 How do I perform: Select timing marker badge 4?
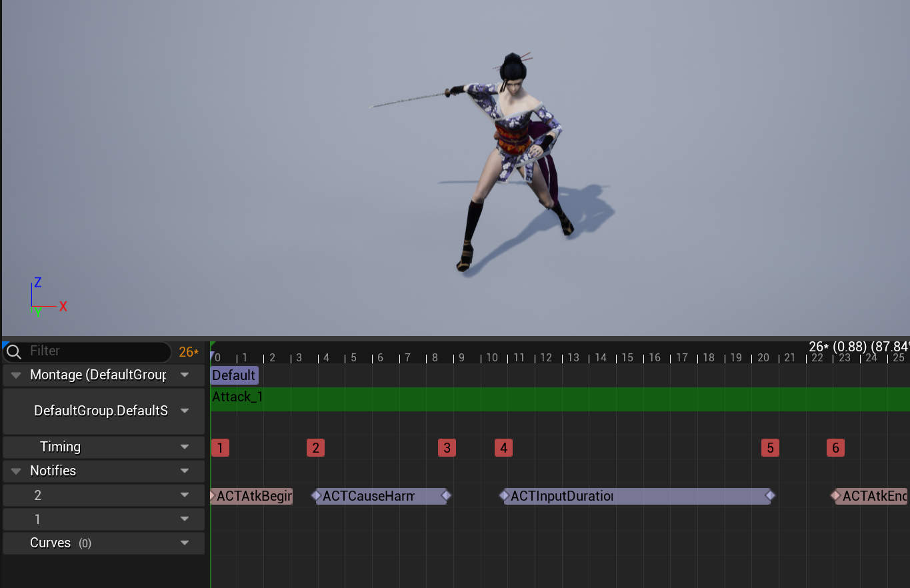[x=503, y=447]
